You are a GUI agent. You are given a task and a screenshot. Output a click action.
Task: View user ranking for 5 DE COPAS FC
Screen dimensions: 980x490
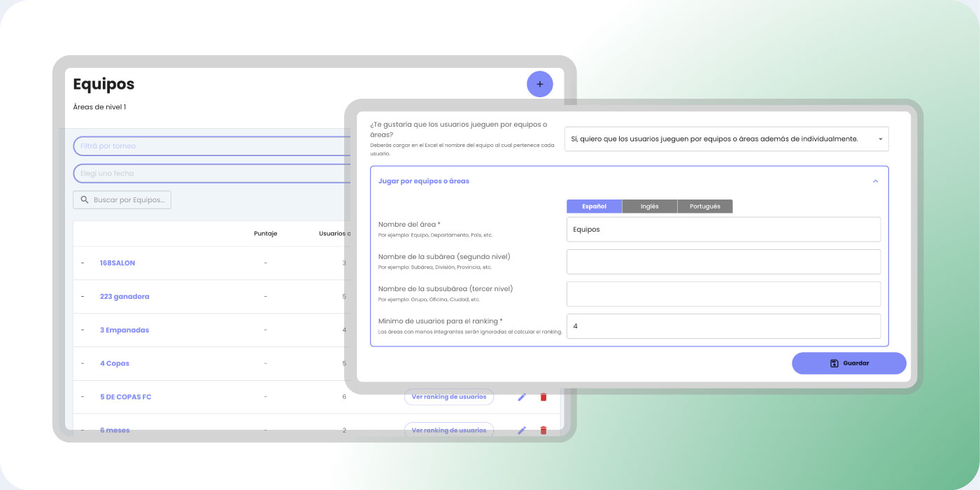449,397
